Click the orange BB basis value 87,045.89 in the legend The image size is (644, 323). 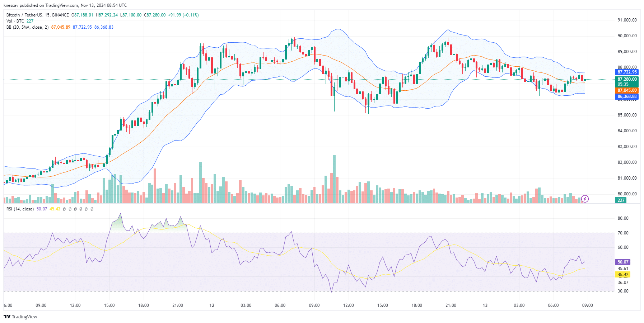click(x=61, y=27)
